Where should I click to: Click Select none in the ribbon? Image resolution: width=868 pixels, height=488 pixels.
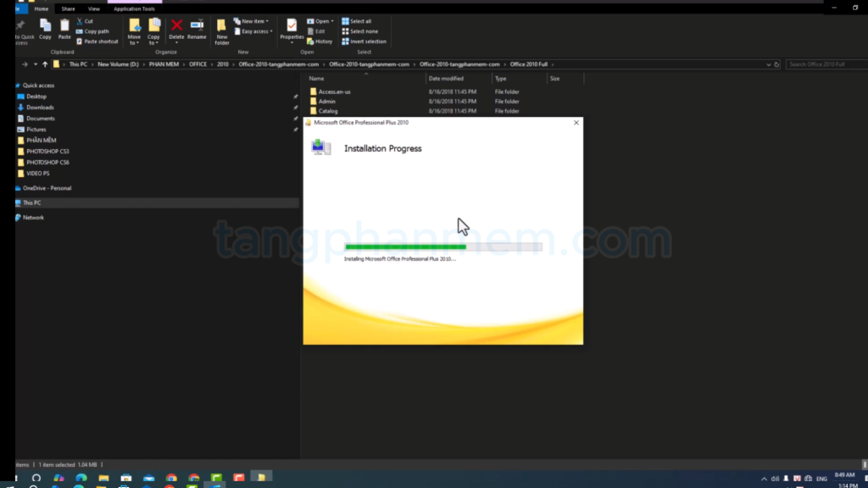359,31
